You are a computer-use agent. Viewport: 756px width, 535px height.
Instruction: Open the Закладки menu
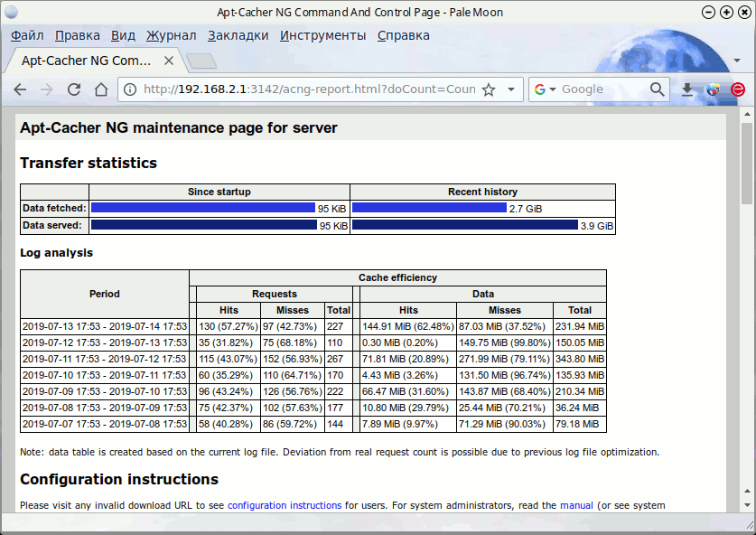point(238,35)
